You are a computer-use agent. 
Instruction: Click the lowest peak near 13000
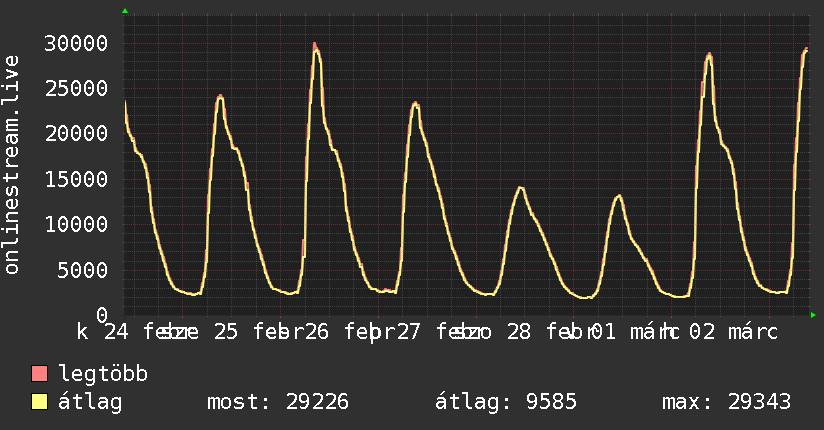click(x=620, y=197)
